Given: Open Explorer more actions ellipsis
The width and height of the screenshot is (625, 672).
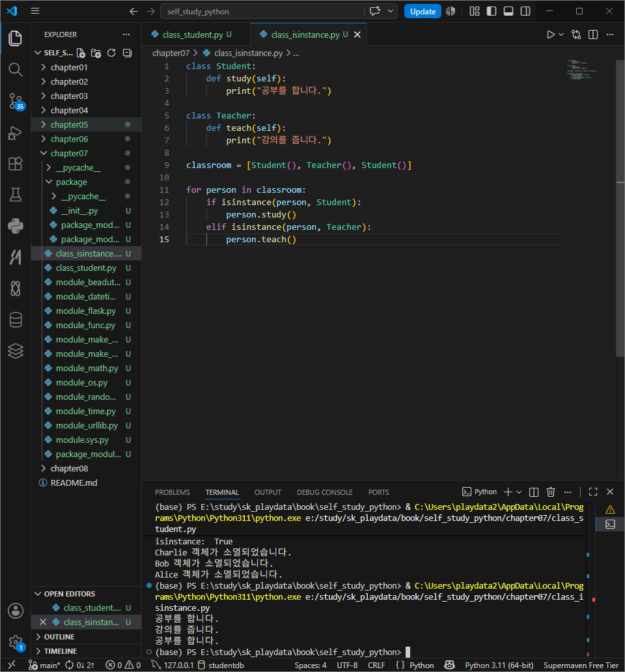Looking at the screenshot, I should click(126, 35).
